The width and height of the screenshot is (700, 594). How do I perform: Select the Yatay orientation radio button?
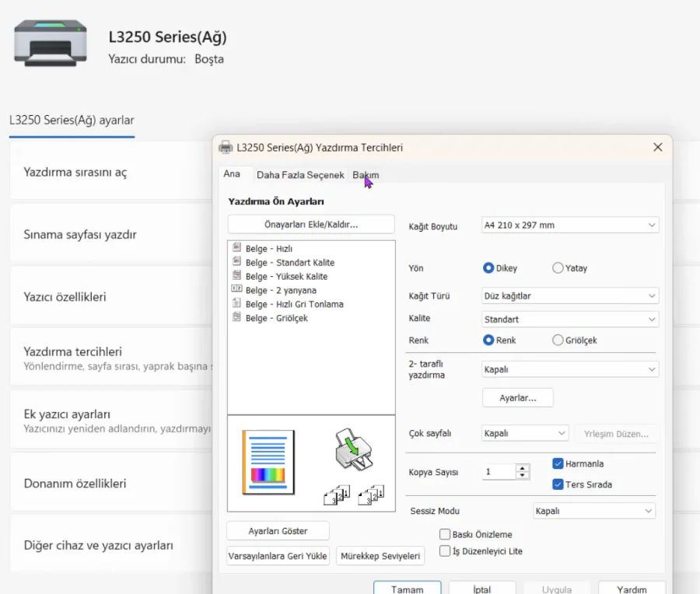[x=558, y=268]
